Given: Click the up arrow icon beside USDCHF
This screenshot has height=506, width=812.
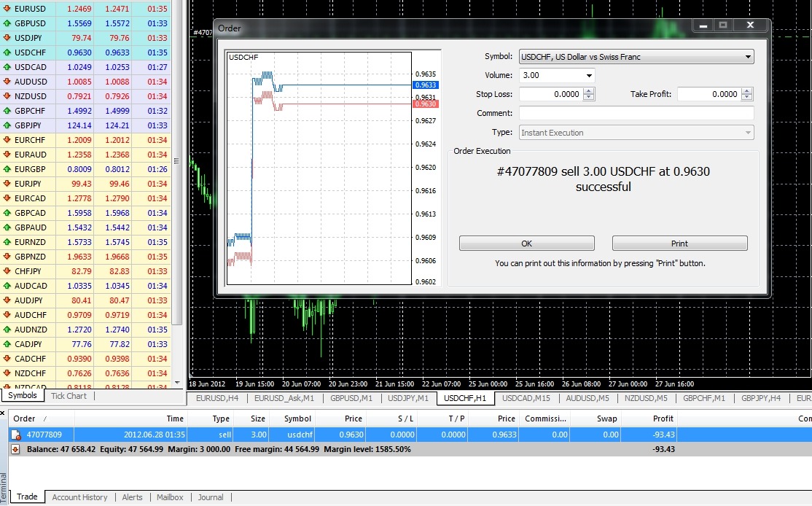Looking at the screenshot, I should (7, 52).
